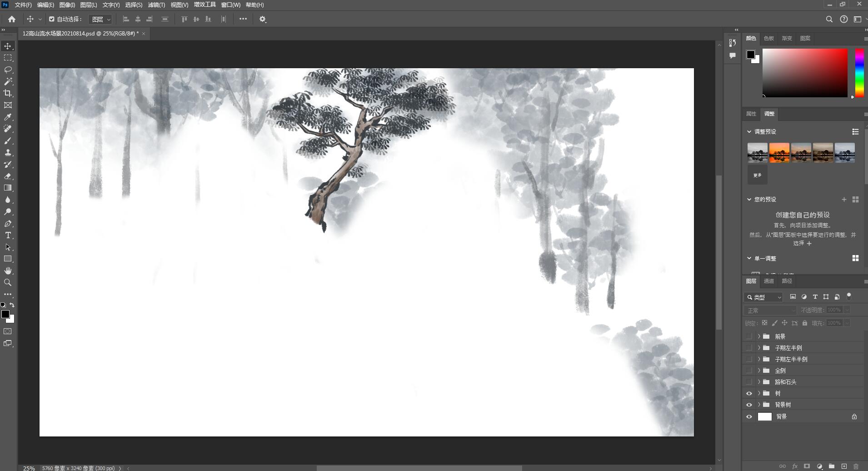
Task: Open the 文件(F) menu
Action: 23,5
